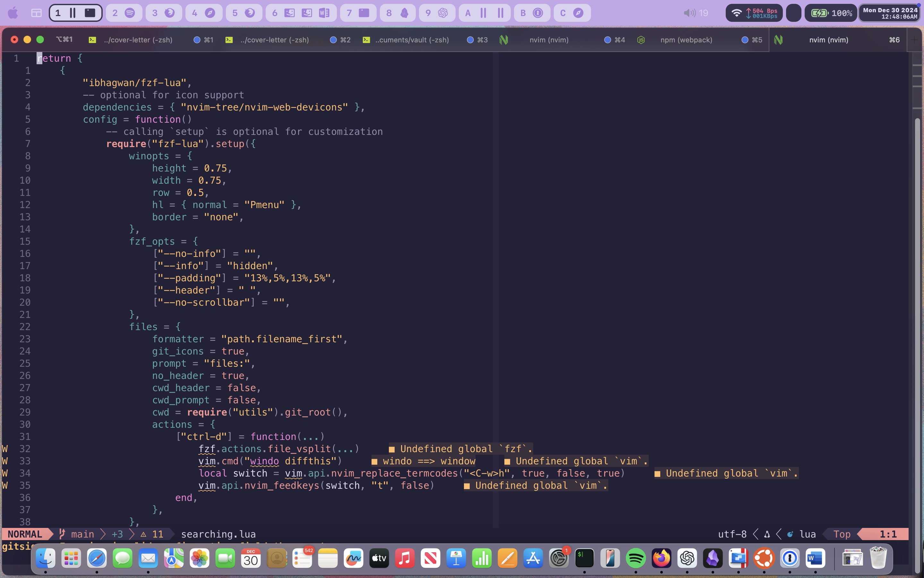Open 1Password from the dock
This screenshot has width=924, height=578.
pos(790,558)
